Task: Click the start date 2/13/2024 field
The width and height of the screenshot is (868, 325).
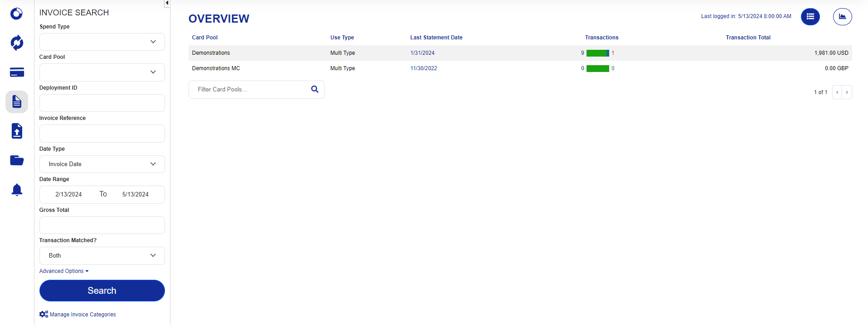Action: (68, 194)
